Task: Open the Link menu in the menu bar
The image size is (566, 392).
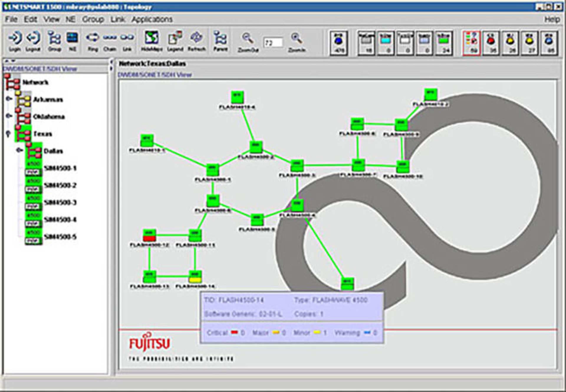Action: click(118, 19)
